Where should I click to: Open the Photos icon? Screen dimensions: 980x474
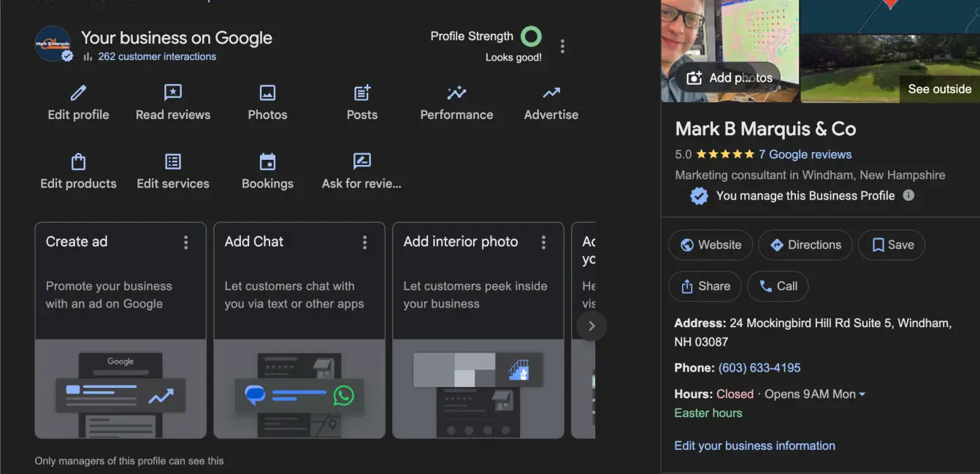267,93
